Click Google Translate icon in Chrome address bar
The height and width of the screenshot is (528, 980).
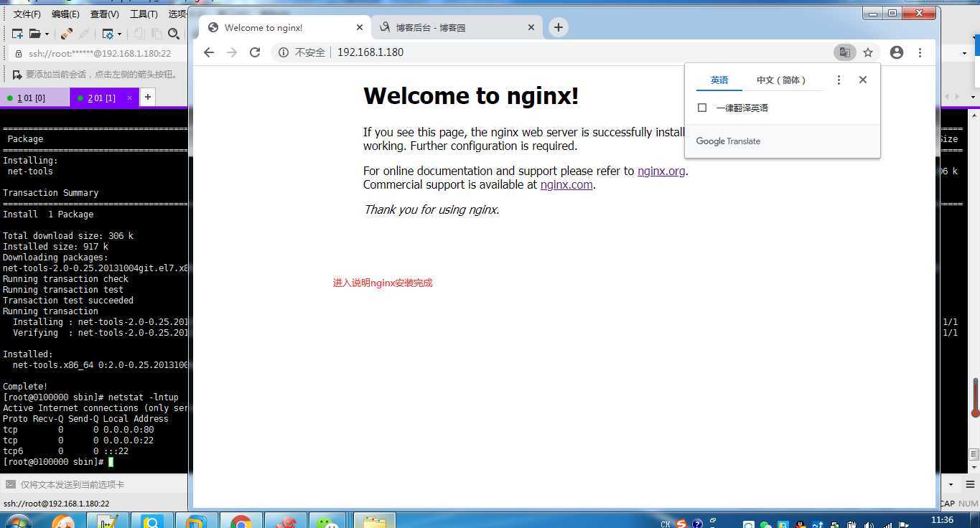(844, 52)
